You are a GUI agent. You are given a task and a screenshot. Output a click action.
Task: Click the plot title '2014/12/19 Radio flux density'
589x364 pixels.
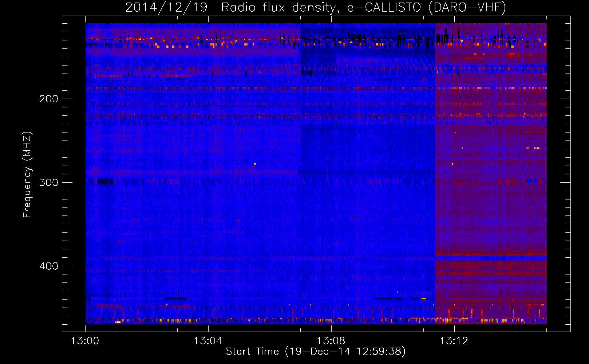pyautogui.click(x=316, y=8)
